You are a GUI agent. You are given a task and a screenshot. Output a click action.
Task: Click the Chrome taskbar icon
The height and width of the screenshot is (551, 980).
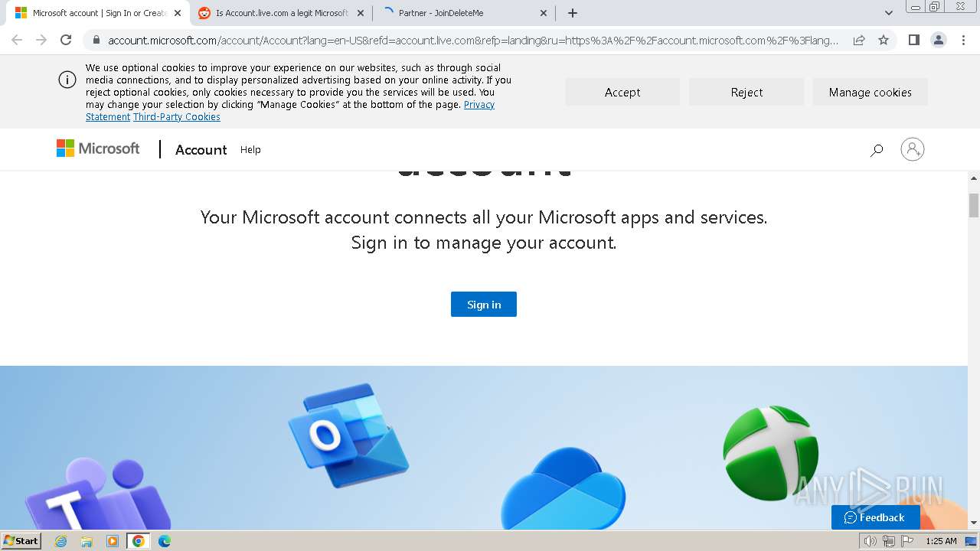tap(138, 541)
